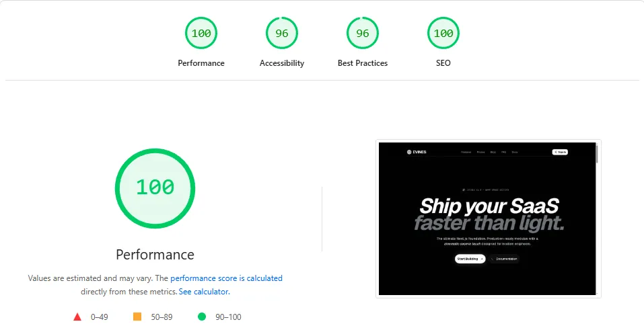Jump to the Best Practices section label
The height and width of the screenshot is (328, 644).
pos(363,63)
